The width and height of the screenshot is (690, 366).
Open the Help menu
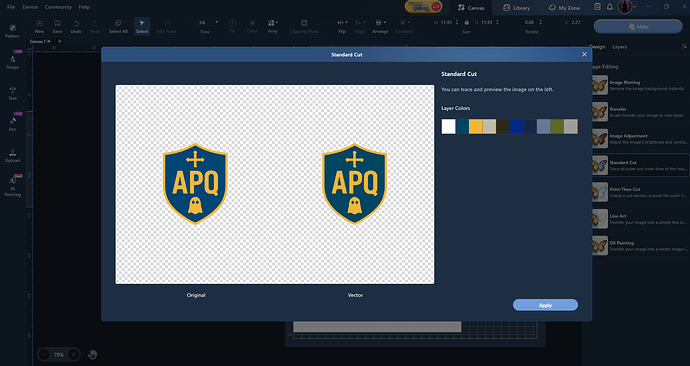click(x=84, y=7)
